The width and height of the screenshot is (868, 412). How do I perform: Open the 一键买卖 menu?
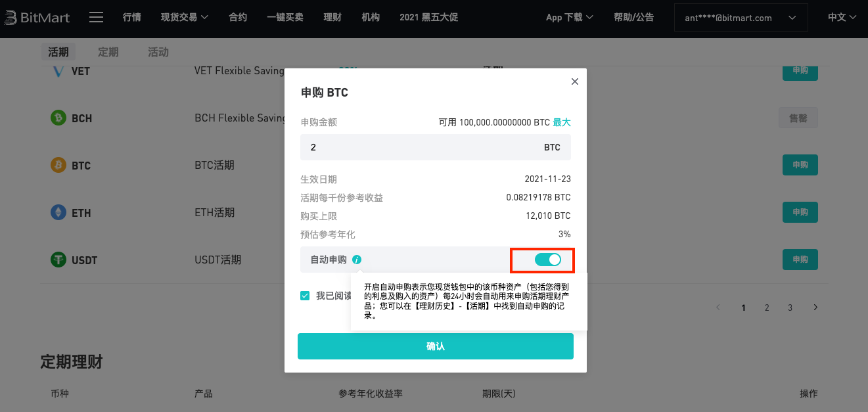[x=285, y=17]
